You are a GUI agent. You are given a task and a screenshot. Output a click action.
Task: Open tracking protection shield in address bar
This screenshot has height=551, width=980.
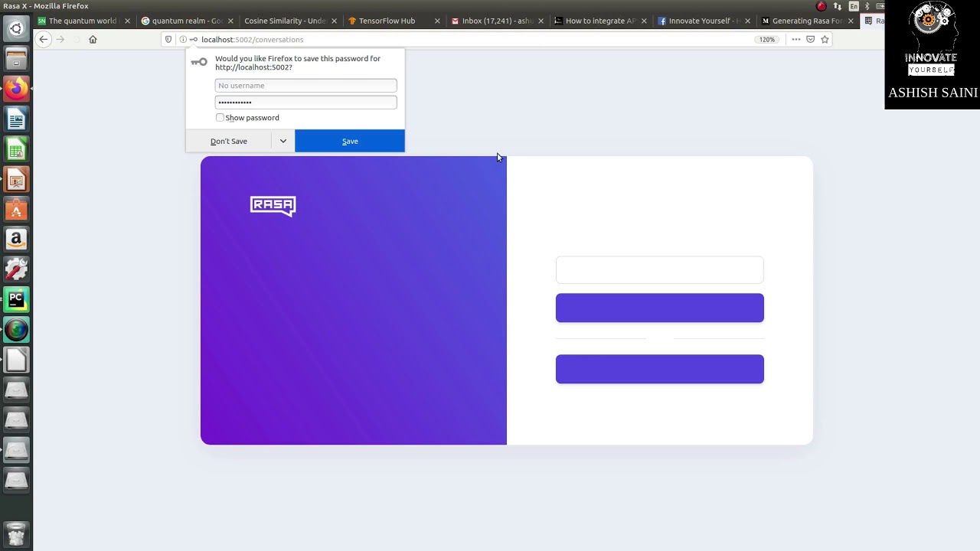tap(168, 39)
